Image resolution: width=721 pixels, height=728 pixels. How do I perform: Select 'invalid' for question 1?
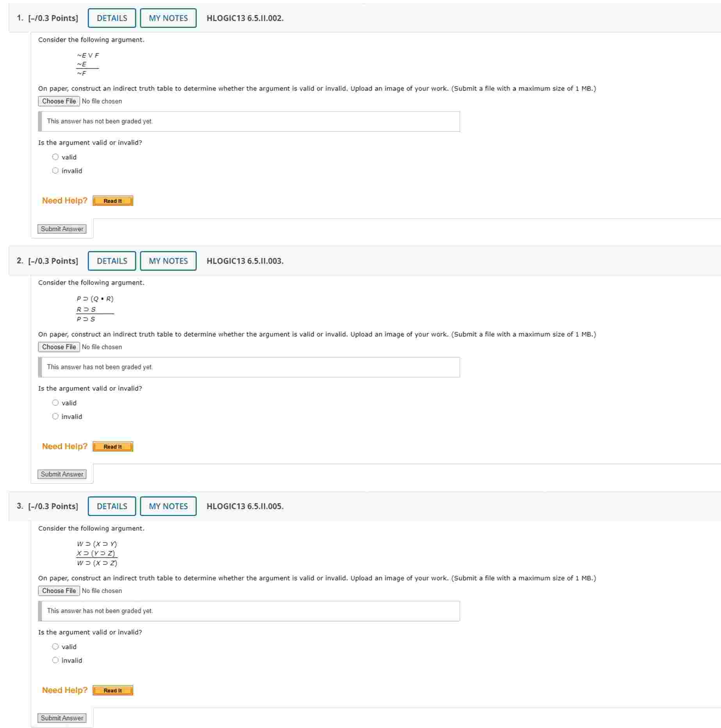click(x=55, y=170)
